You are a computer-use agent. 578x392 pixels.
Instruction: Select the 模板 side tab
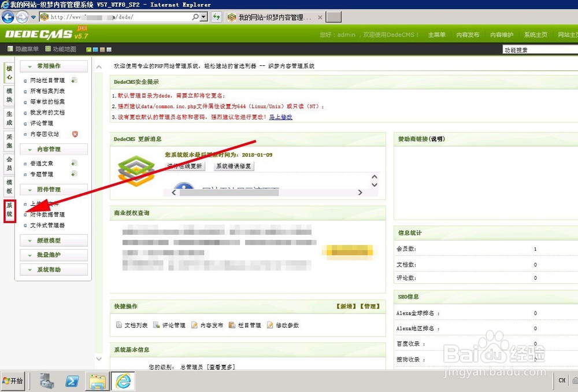(9, 187)
